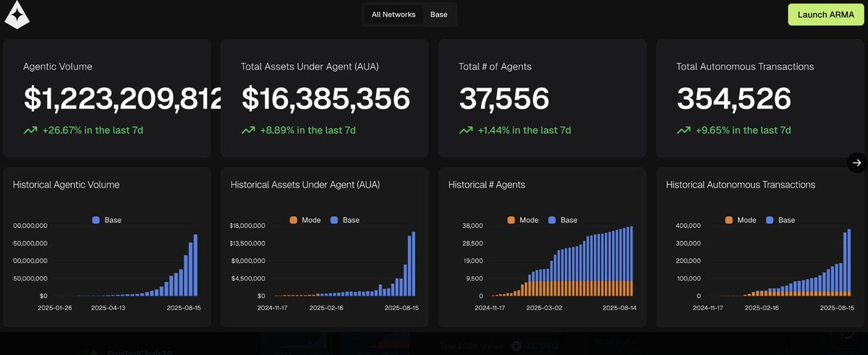This screenshot has height=355, width=868.
Task: Click the next arrow carousel button
Action: point(856,163)
